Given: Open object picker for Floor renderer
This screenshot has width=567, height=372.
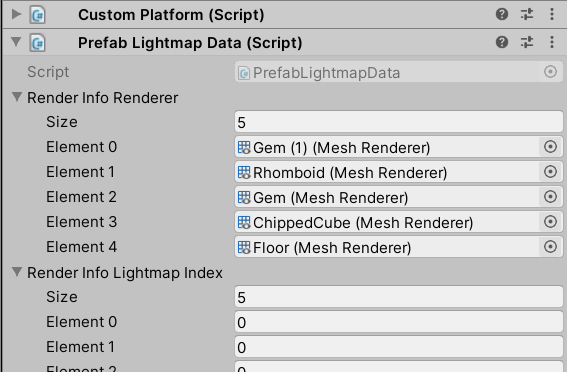Looking at the screenshot, I should [x=550, y=247].
